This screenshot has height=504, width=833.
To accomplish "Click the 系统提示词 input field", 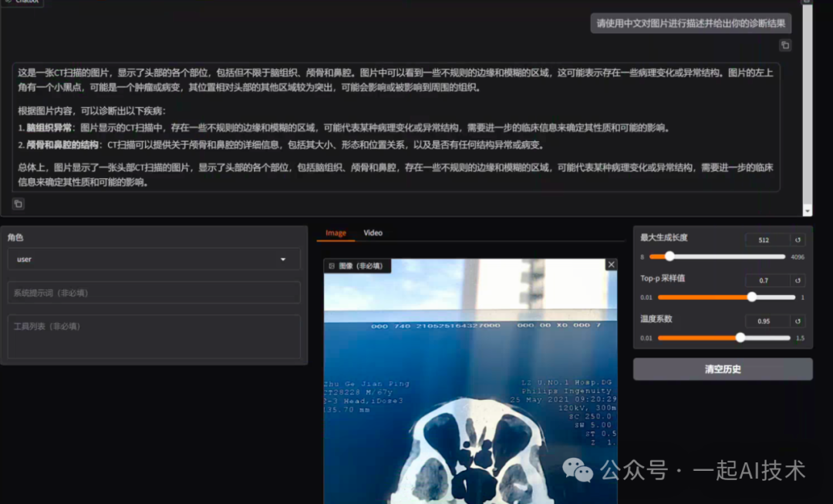I will pyautogui.click(x=153, y=292).
